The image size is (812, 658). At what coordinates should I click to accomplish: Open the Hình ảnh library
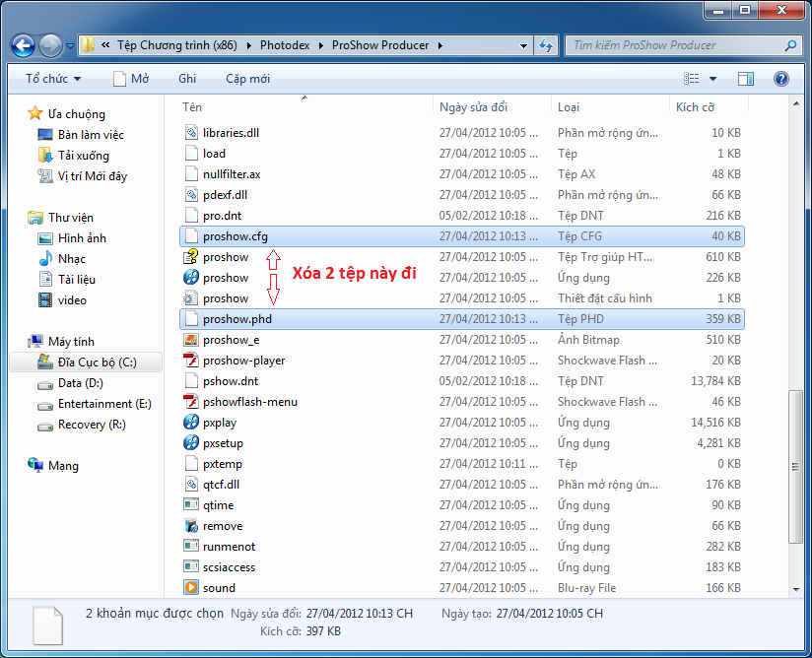click(x=72, y=238)
